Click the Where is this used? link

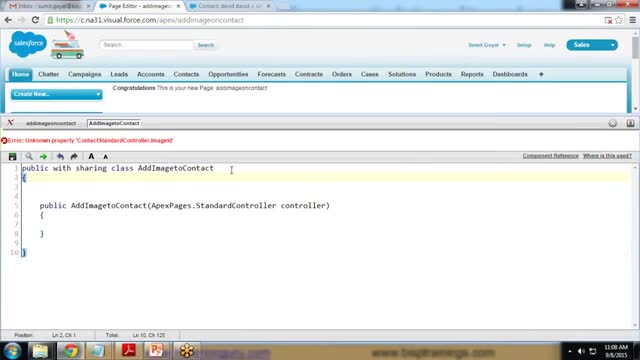click(x=607, y=156)
